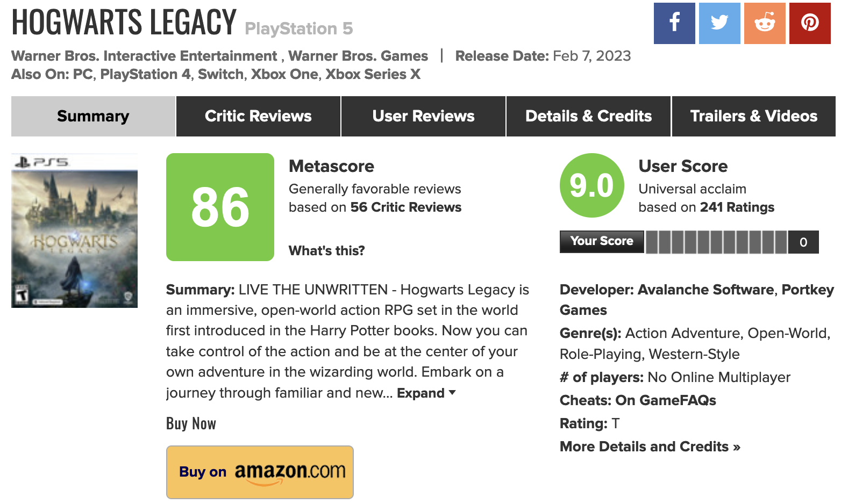The width and height of the screenshot is (841, 504).
Task: Share the page via the Twitter icon
Action: point(719,23)
